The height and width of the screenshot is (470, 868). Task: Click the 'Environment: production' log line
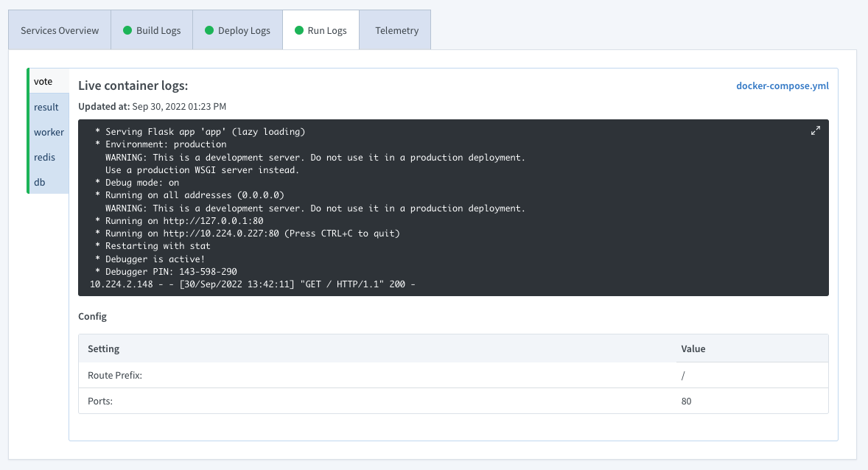pyautogui.click(x=161, y=144)
